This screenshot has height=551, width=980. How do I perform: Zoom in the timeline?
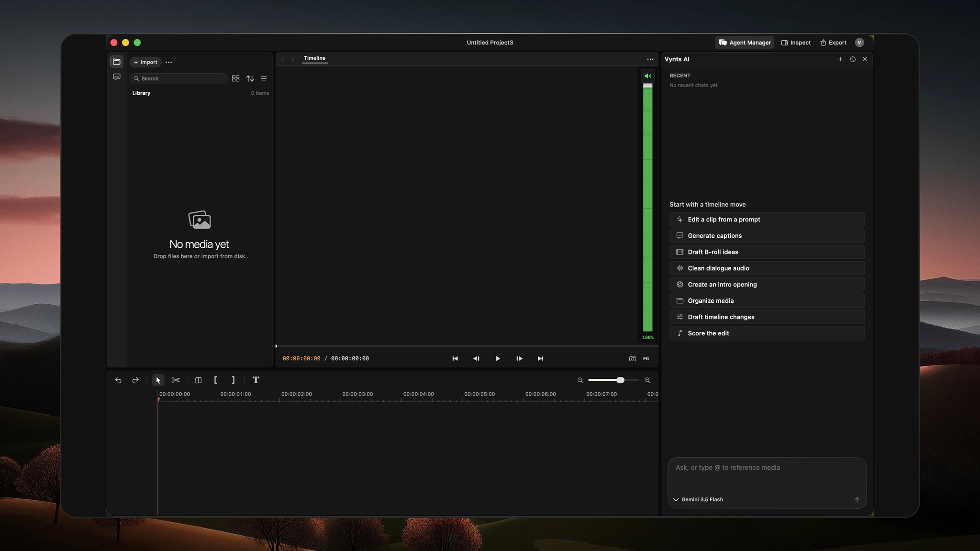[647, 380]
